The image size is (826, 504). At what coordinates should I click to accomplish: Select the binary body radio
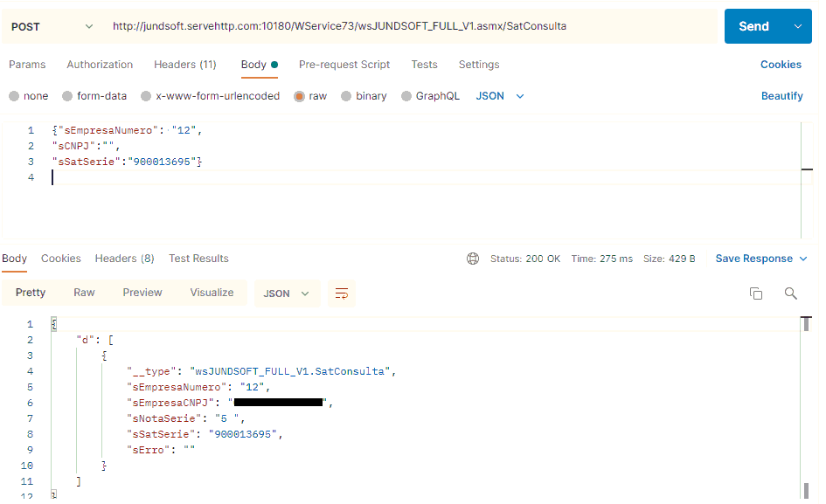point(347,96)
